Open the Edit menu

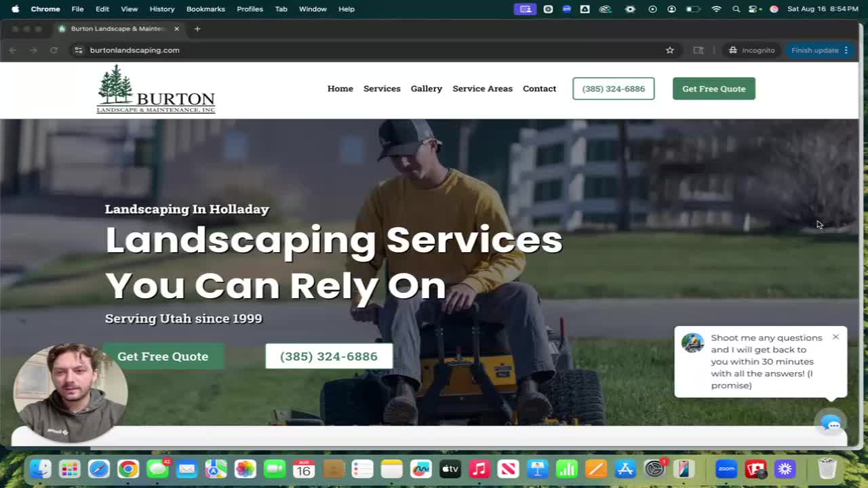(102, 9)
